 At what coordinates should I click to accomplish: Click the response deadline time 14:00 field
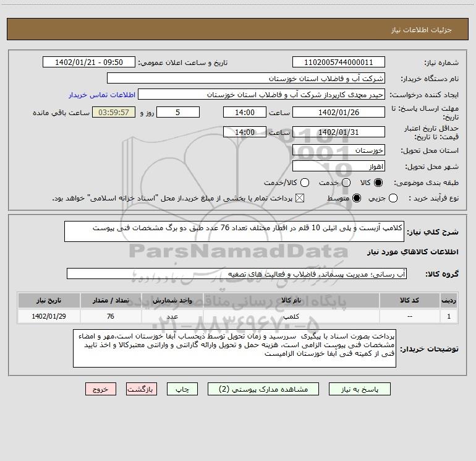[245, 112]
